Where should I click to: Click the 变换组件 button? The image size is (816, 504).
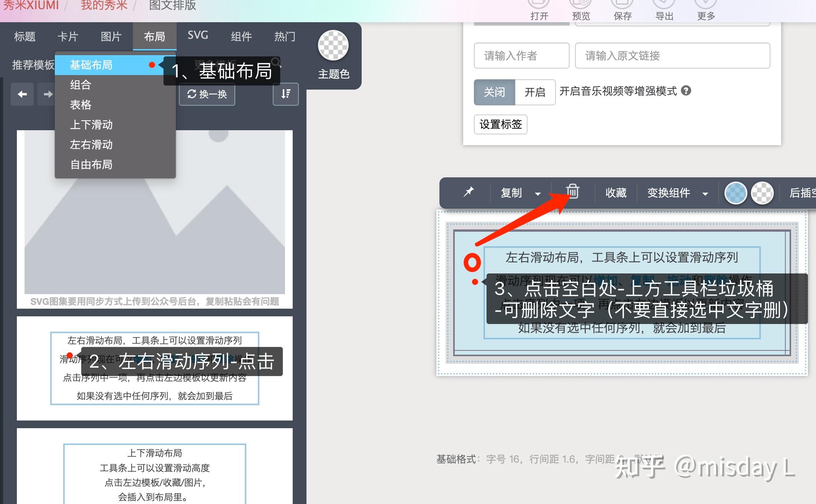coord(669,193)
